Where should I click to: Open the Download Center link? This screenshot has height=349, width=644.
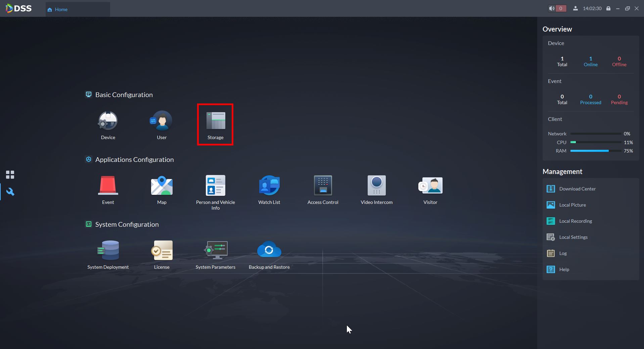click(577, 189)
